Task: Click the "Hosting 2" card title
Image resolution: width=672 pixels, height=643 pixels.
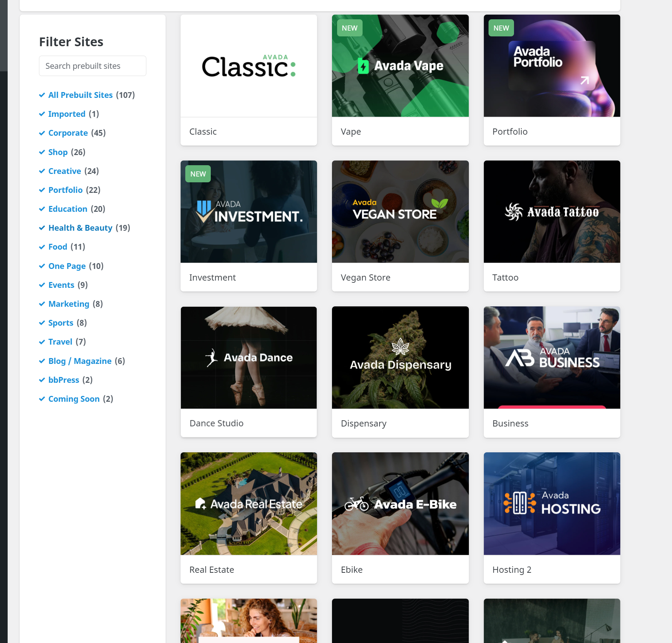Action: 512,569
